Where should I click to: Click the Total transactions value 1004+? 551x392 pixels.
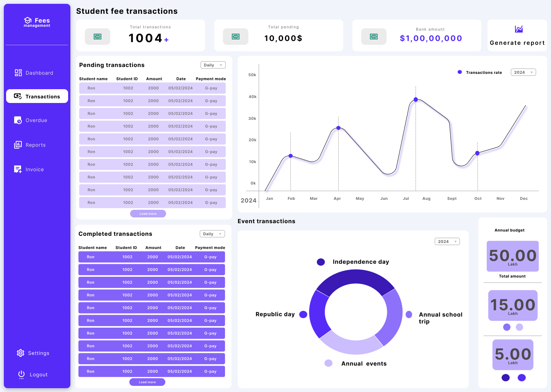(x=148, y=38)
